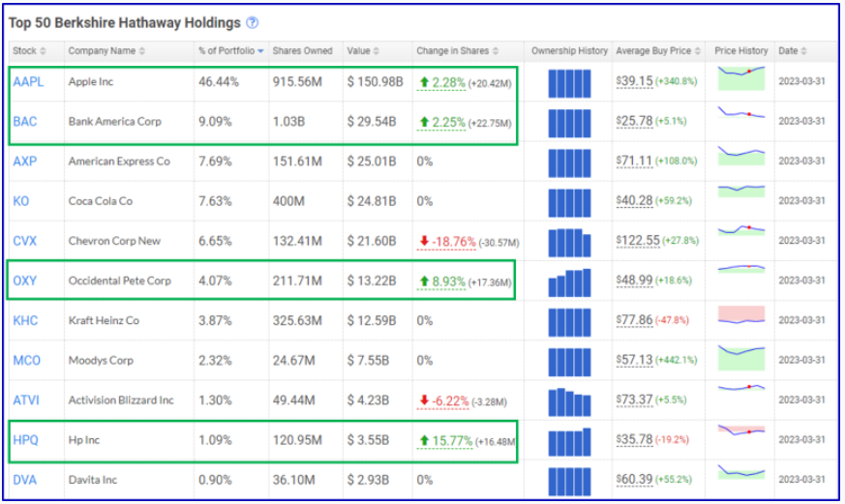The width and height of the screenshot is (845, 504).
Task: Open the AXP stock link
Action: (x=25, y=162)
